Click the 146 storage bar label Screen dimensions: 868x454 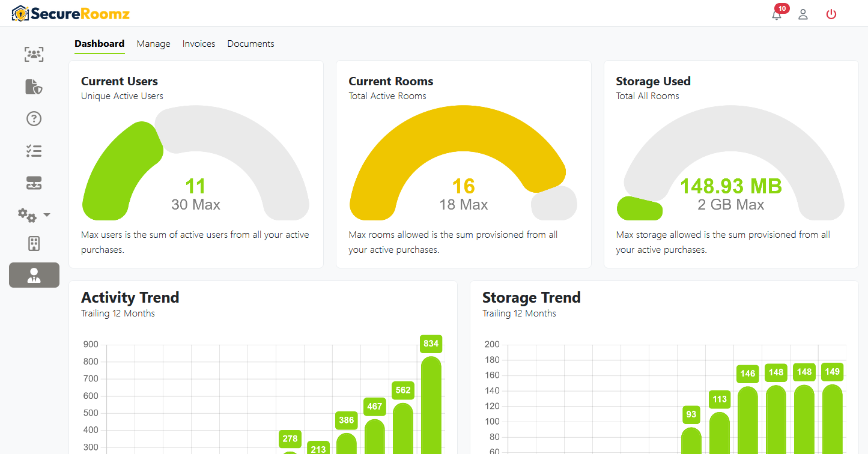click(748, 374)
